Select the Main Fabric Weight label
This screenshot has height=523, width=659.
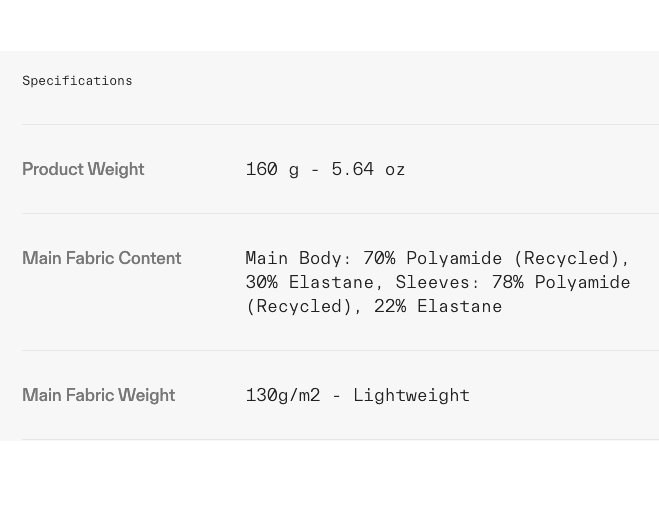98,395
